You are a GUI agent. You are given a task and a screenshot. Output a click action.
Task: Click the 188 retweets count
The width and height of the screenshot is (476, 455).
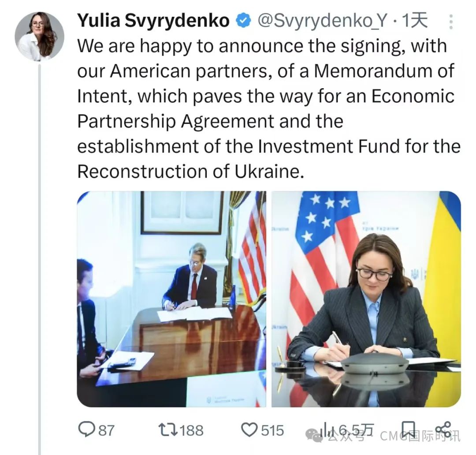(x=192, y=429)
